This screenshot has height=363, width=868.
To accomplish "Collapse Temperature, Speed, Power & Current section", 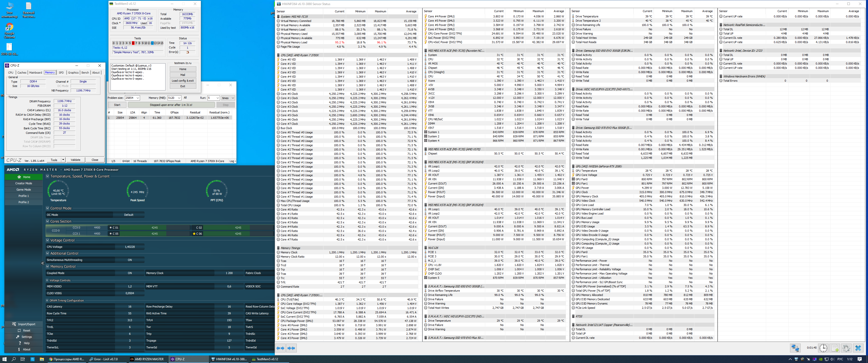I will pos(47,176).
